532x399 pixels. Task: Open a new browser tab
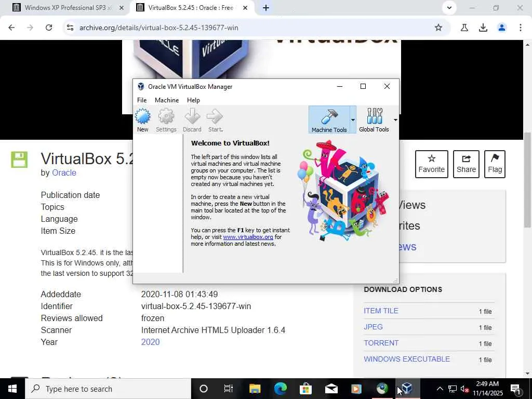pyautogui.click(x=266, y=8)
